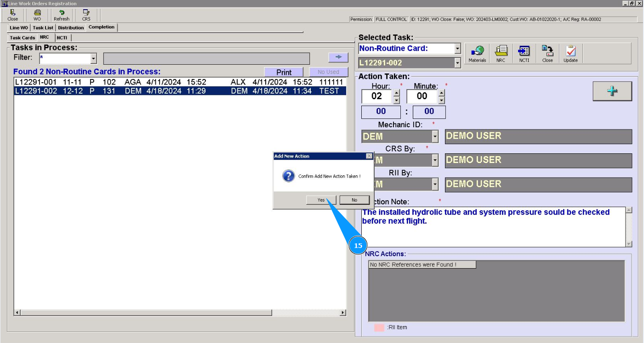Select the Completion tab
The height and width of the screenshot is (343, 644).
tap(102, 27)
